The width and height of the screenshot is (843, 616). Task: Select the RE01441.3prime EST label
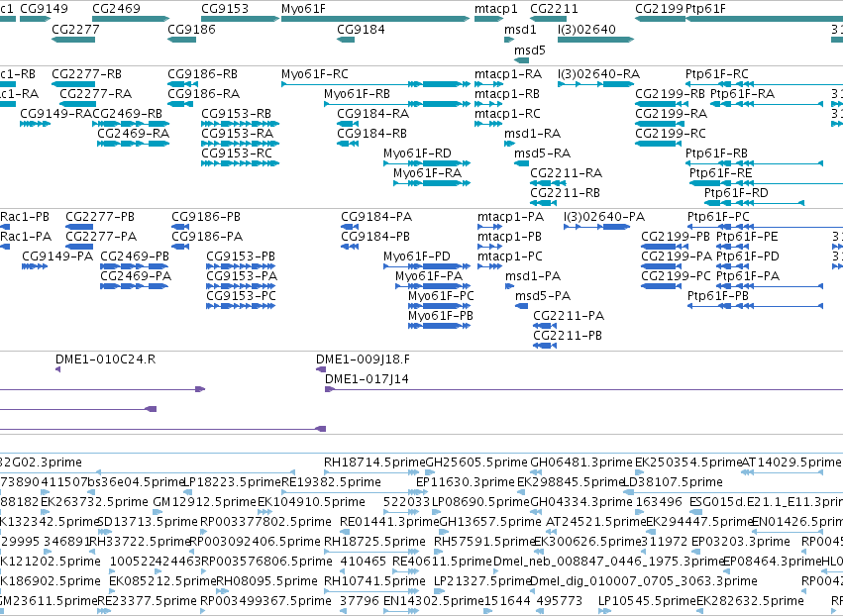pos(389,522)
